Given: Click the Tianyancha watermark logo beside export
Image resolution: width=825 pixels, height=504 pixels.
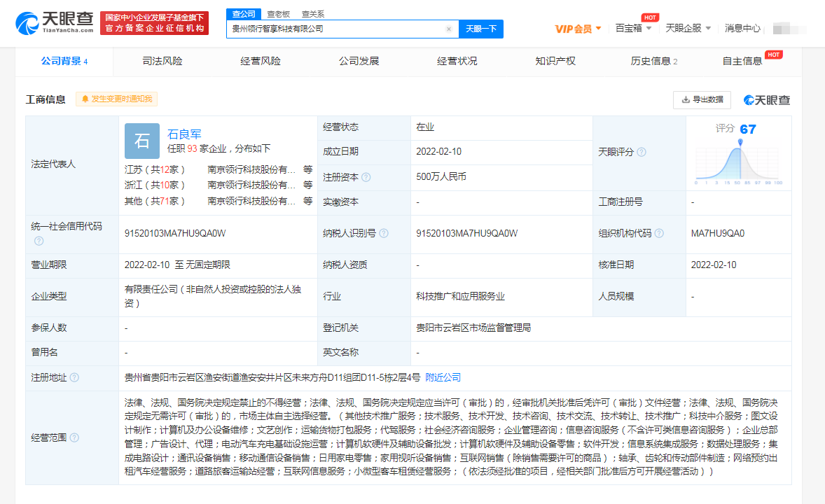Looking at the screenshot, I should tap(767, 100).
